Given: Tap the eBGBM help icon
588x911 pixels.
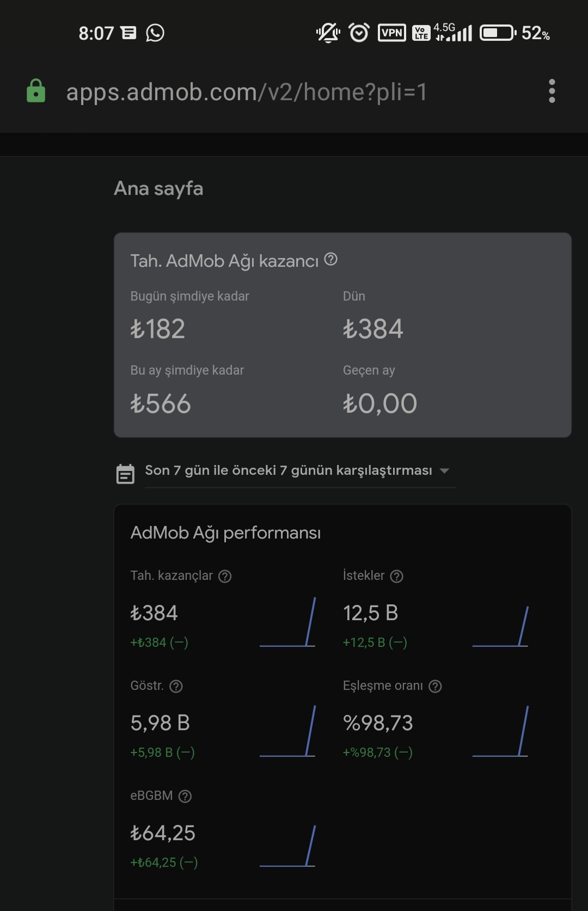Looking at the screenshot, I should point(185,796).
